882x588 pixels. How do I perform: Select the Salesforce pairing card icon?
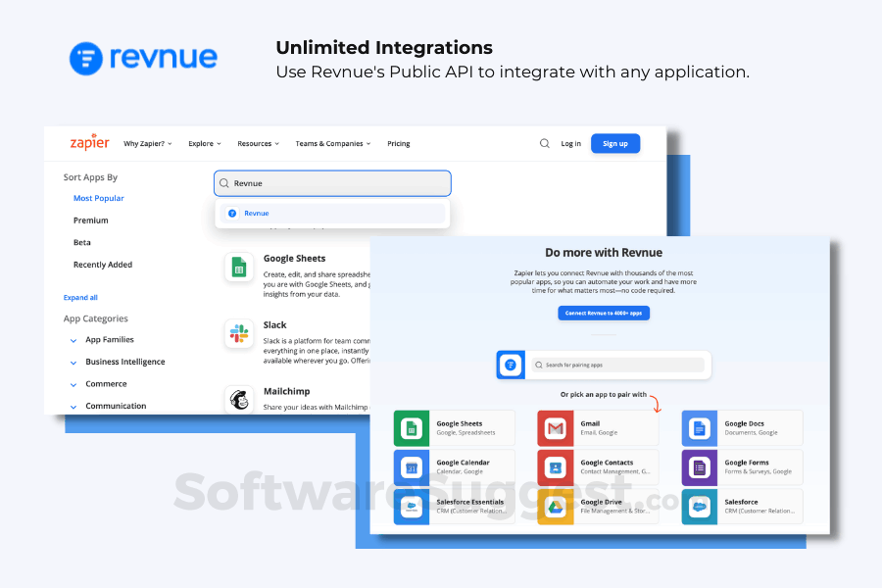[699, 507]
